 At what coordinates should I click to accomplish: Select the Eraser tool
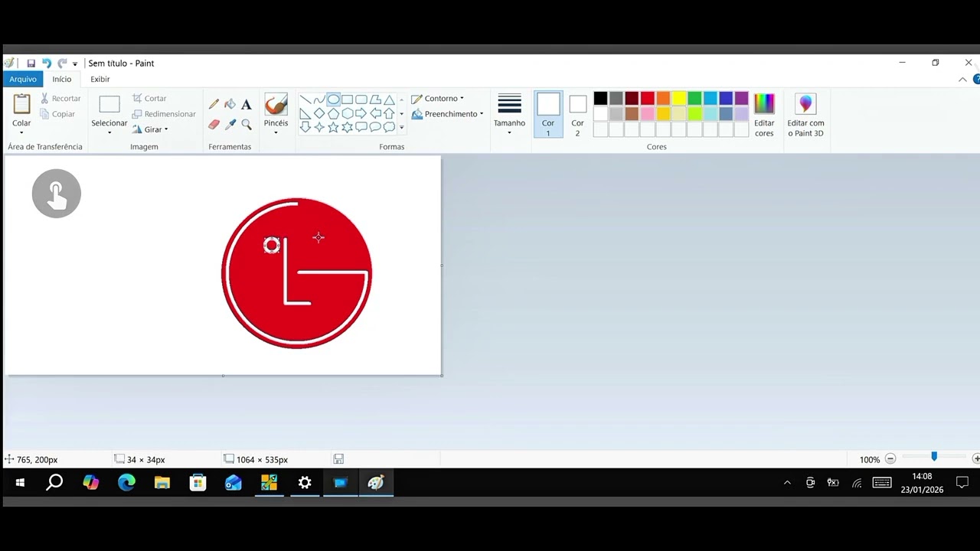(x=214, y=124)
